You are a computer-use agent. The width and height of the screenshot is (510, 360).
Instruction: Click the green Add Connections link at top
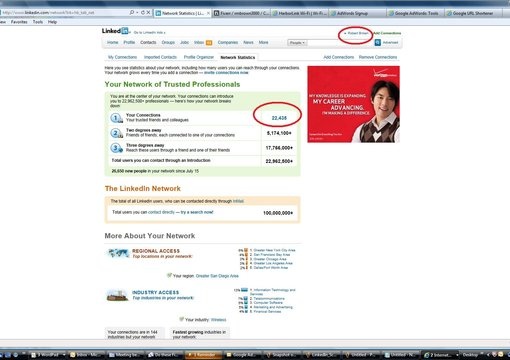[x=387, y=33]
